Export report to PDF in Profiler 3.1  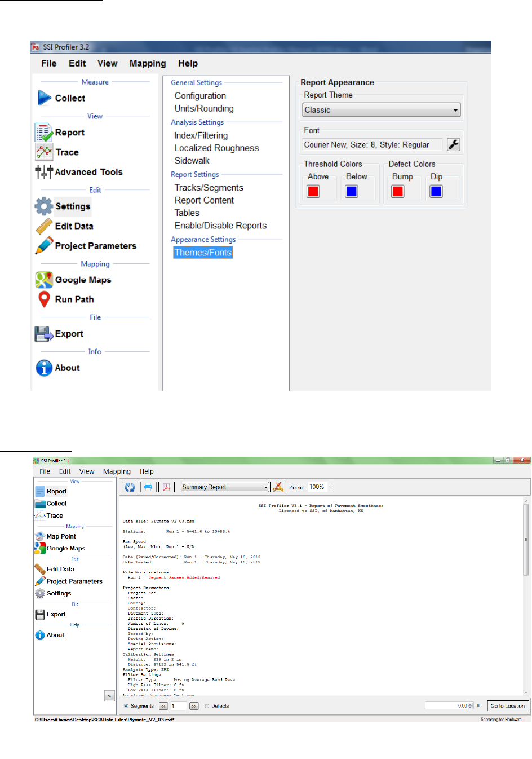pyautogui.click(x=167, y=487)
